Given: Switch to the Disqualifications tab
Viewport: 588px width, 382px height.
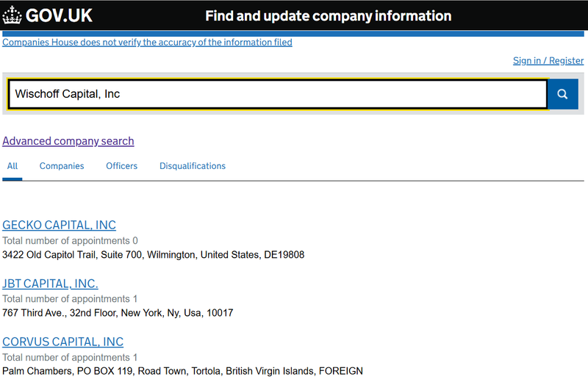Looking at the screenshot, I should (193, 166).
